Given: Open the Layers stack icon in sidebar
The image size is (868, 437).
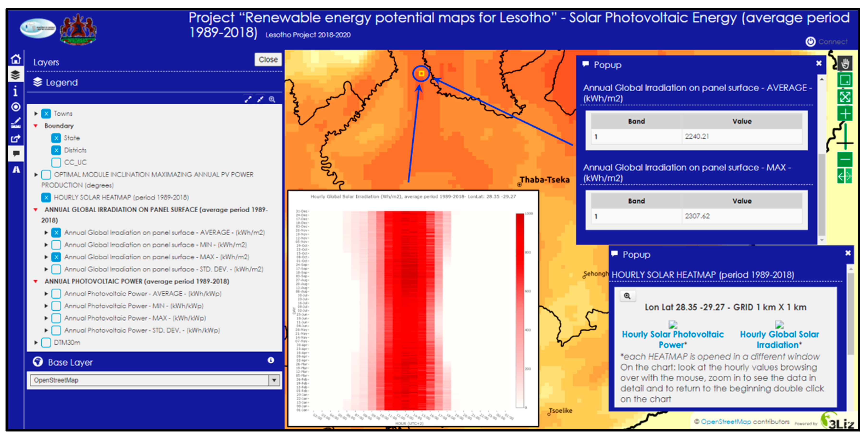Looking at the screenshot, I should click(x=16, y=75).
